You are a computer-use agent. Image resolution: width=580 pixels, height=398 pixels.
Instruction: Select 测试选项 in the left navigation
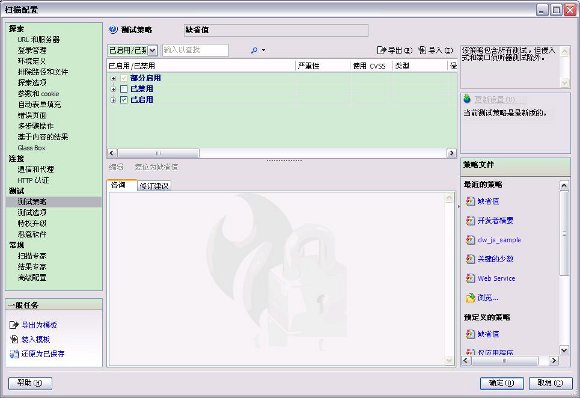(32, 212)
